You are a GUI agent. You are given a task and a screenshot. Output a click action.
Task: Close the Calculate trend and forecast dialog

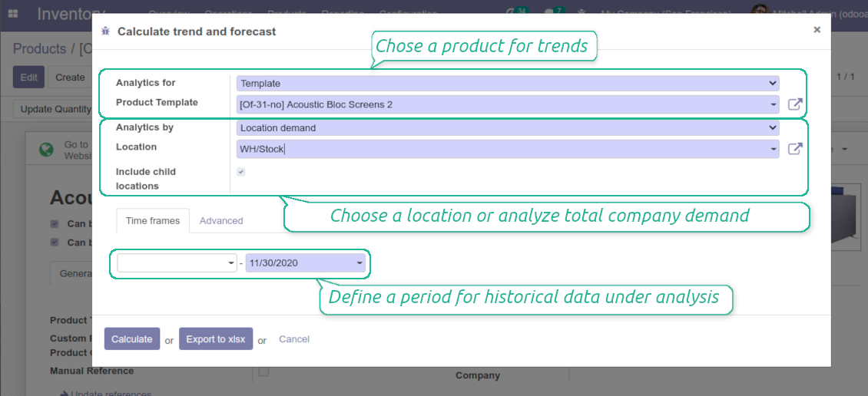coord(817,30)
